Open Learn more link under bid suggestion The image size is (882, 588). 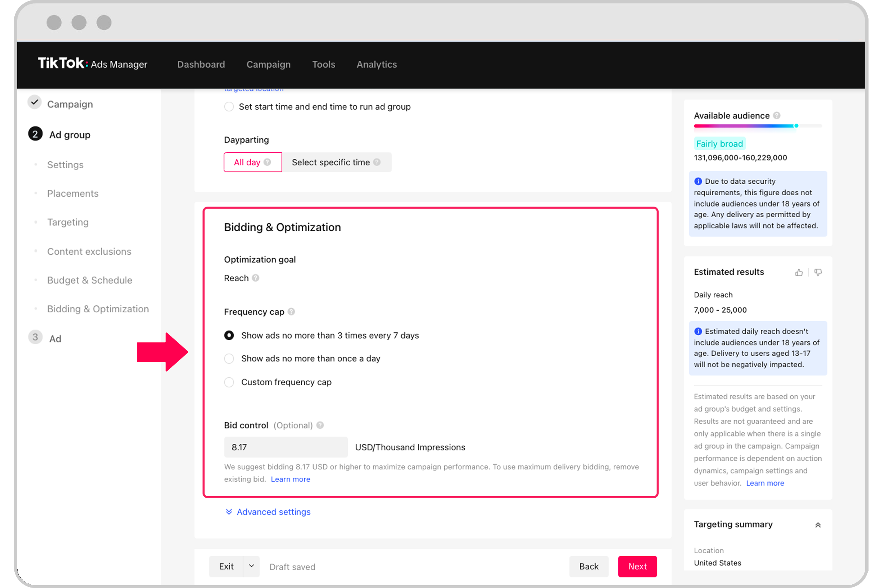coord(290,479)
